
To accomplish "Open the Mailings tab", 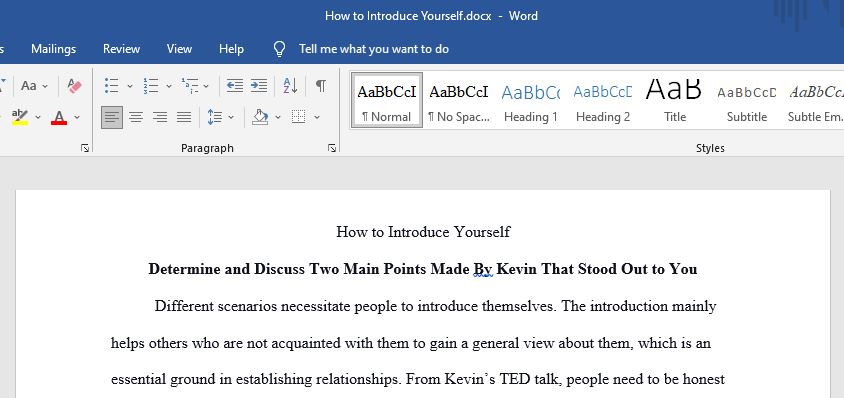I will pos(53,49).
